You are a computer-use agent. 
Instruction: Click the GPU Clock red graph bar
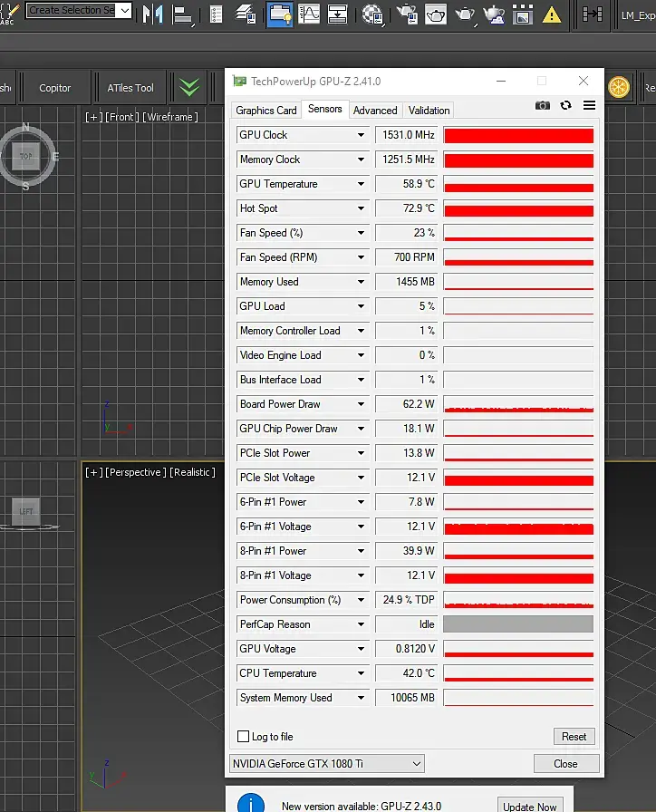click(518, 135)
